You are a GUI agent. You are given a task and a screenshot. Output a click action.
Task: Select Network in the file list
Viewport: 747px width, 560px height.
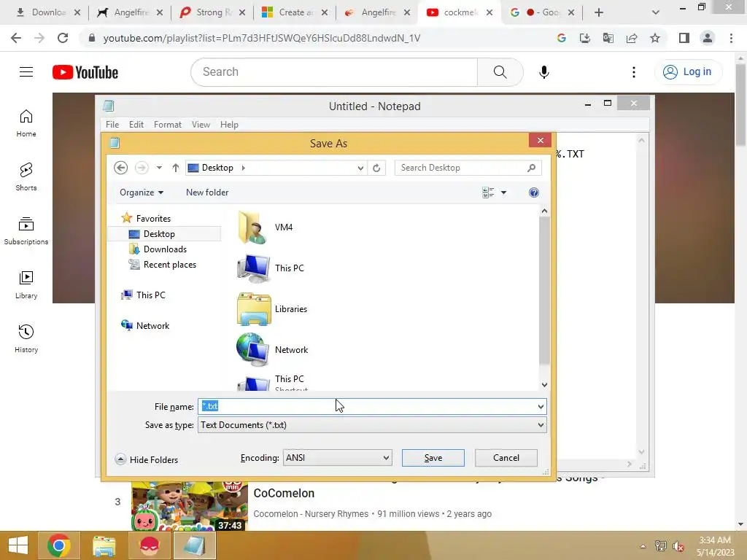click(x=273, y=350)
